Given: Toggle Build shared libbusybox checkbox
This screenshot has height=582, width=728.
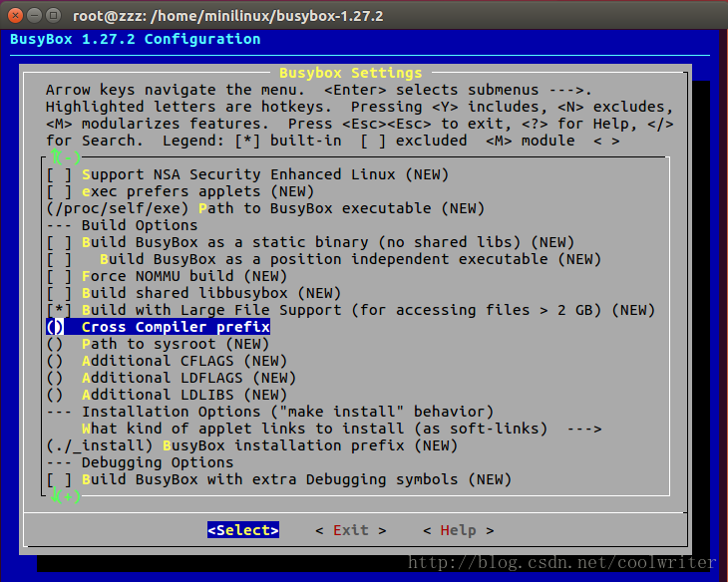Looking at the screenshot, I should coord(59,293).
